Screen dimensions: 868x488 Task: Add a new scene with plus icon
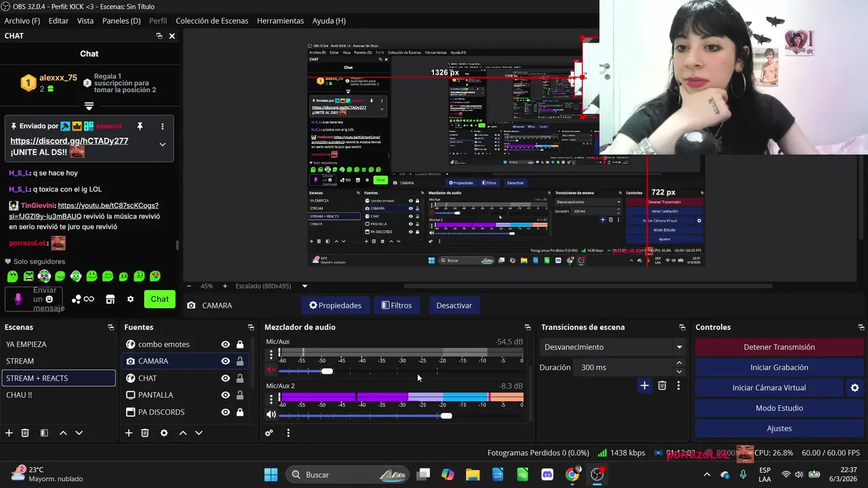(x=9, y=432)
